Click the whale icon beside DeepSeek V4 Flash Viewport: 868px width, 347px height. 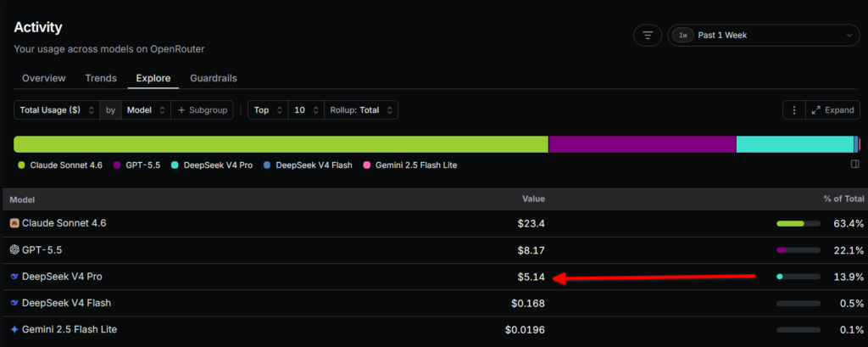click(14, 303)
